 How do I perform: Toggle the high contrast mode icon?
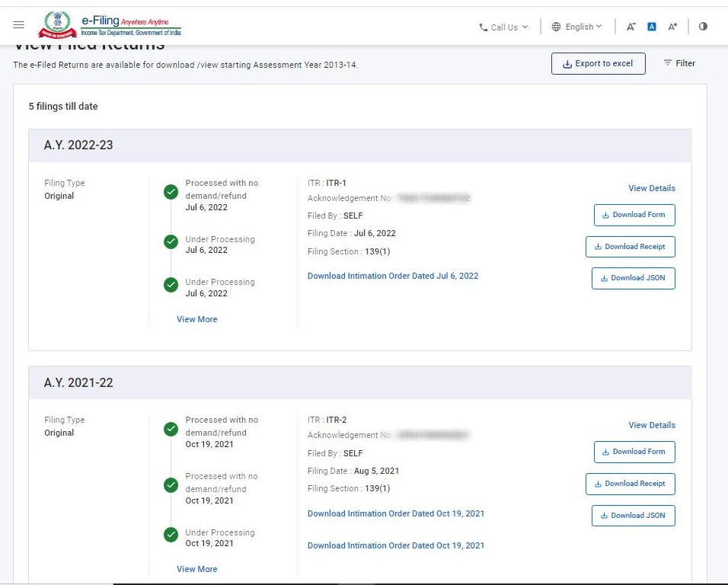pos(703,27)
